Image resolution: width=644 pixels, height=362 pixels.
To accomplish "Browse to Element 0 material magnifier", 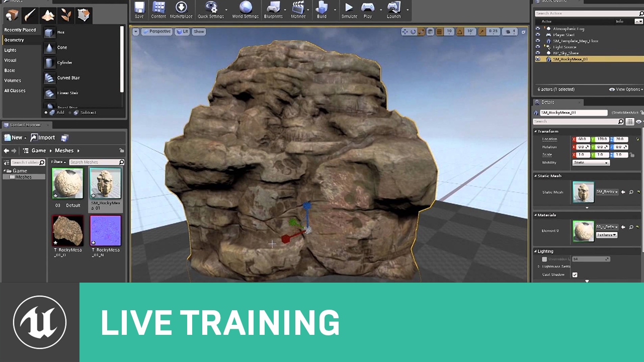I will [x=631, y=227].
